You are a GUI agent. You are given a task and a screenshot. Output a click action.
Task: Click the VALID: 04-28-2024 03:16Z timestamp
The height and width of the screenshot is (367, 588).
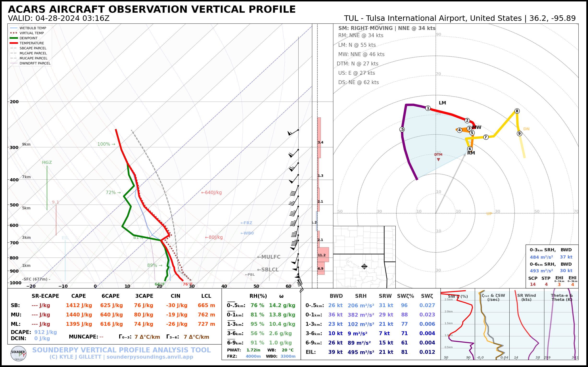[x=59, y=18]
